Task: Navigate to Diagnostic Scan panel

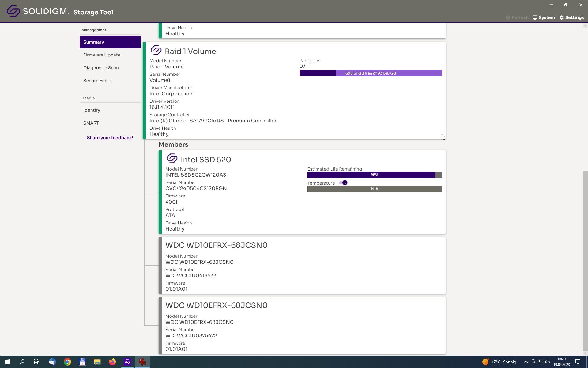Action: click(x=101, y=67)
